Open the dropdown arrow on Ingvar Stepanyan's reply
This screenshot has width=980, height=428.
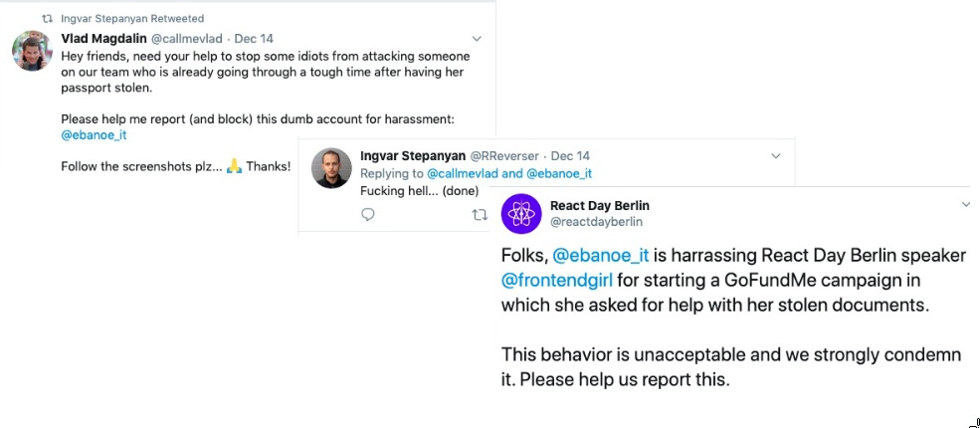tap(777, 156)
